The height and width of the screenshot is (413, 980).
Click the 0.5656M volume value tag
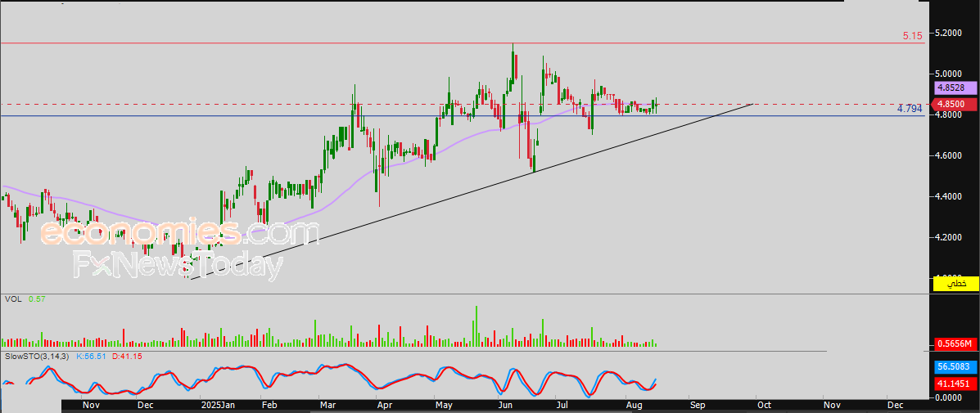[955, 344]
